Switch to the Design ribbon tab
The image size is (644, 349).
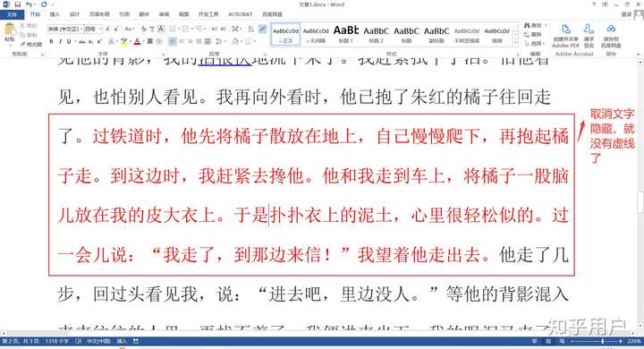click(74, 14)
